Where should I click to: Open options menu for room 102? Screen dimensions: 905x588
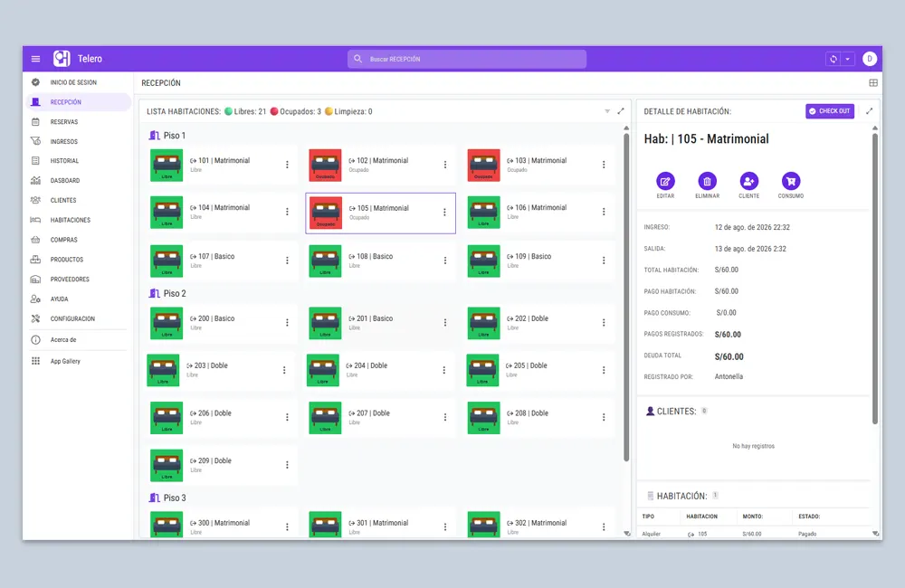[445, 165]
